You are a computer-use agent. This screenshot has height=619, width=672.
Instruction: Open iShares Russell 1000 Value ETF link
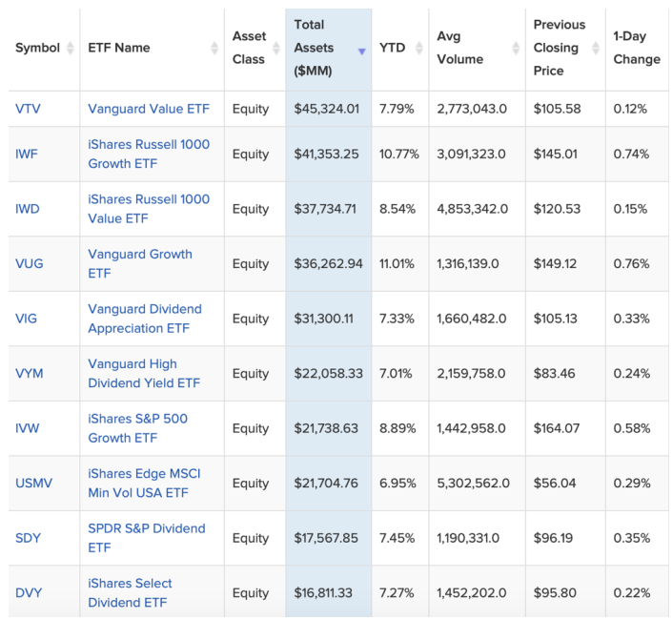(149, 209)
